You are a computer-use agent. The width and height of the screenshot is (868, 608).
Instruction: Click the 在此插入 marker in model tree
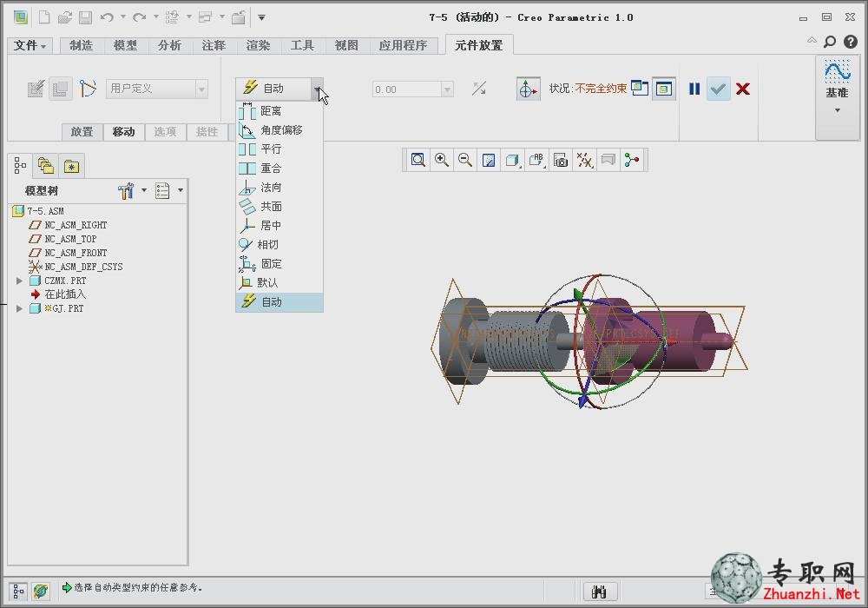tap(65, 294)
